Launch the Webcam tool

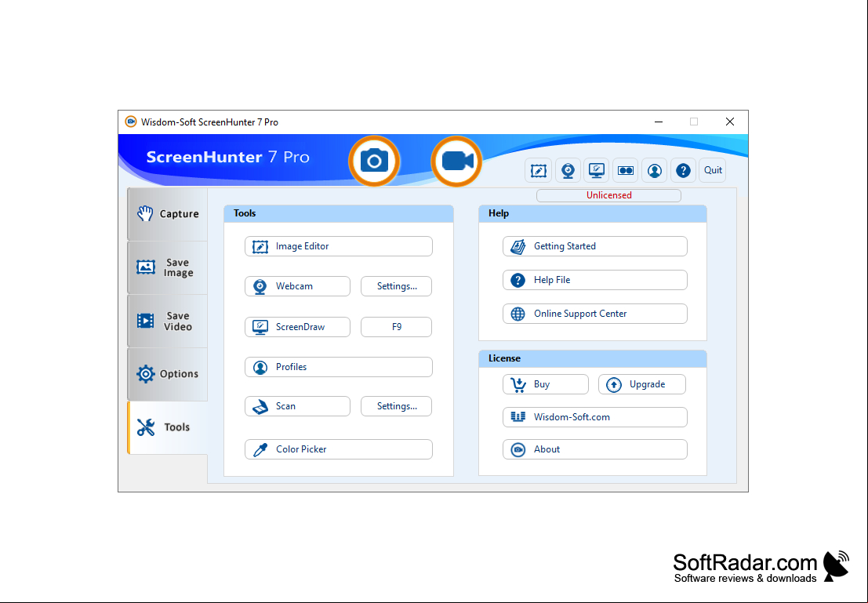click(x=297, y=286)
